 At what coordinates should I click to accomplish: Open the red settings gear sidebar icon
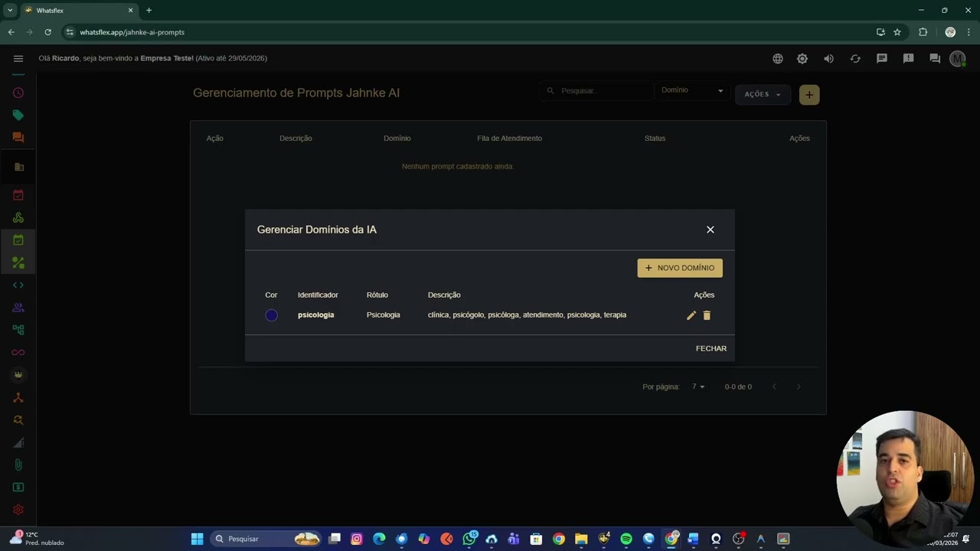coord(18,510)
